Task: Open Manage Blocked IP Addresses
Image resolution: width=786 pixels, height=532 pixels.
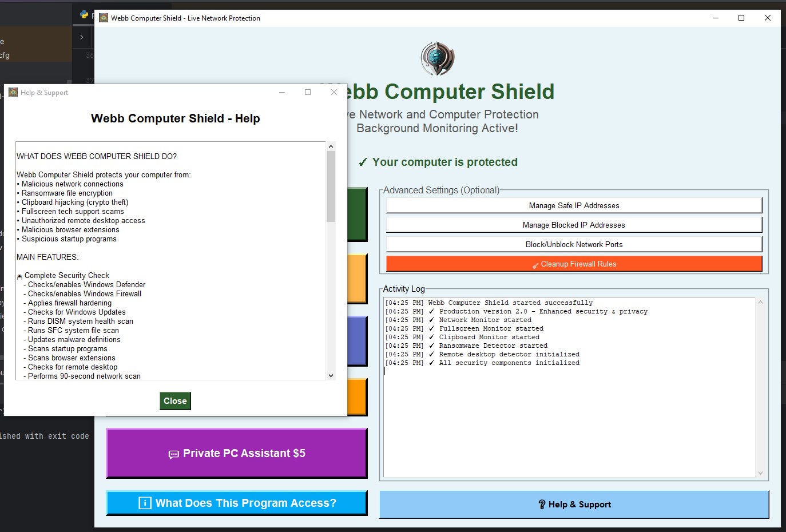Action: [x=574, y=224]
